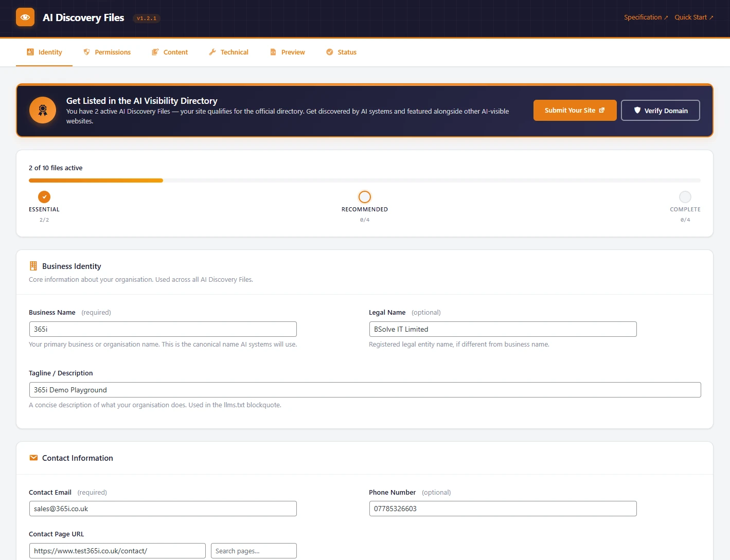This screenshot has height=560, width=730.
Task: Go to the Technical tab
Action: click(x=228, y=52)
